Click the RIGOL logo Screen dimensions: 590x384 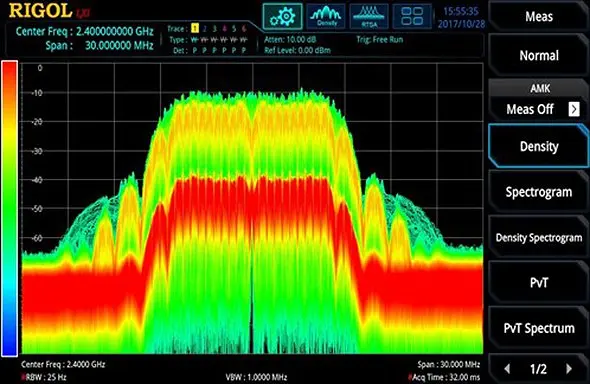pos(40,11)
